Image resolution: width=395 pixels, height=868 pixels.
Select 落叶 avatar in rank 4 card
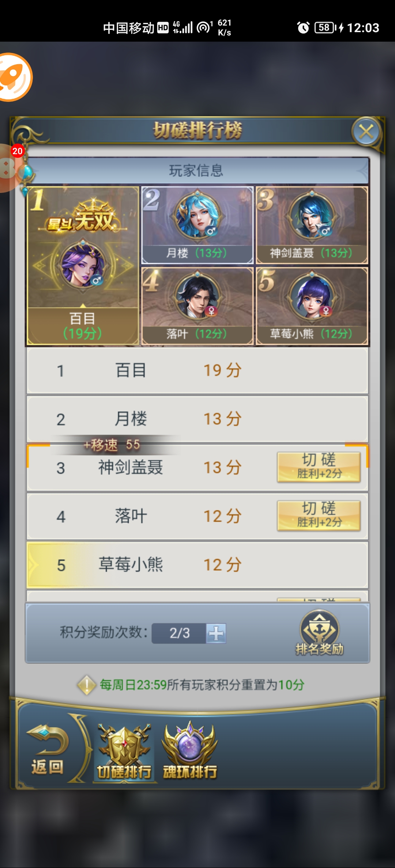click(197, 297)
